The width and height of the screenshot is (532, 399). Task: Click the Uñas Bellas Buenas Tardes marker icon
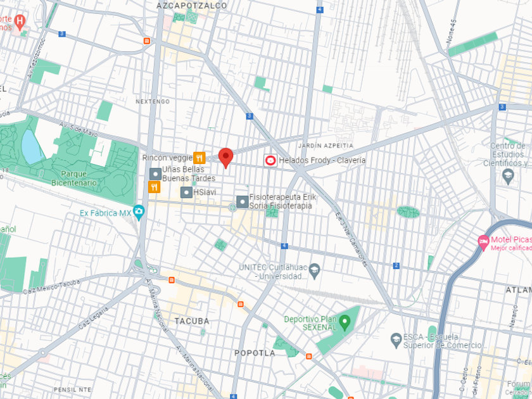(x=155, y=174)
